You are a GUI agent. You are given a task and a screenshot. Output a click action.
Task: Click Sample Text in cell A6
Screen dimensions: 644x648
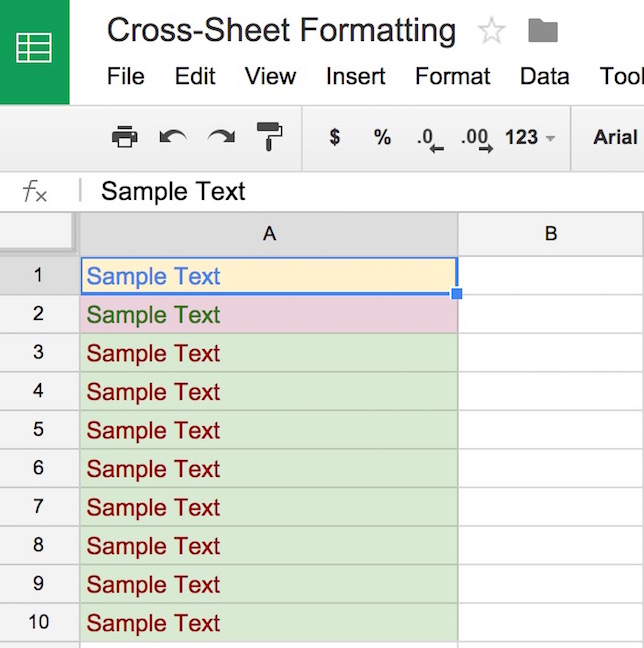153,469
